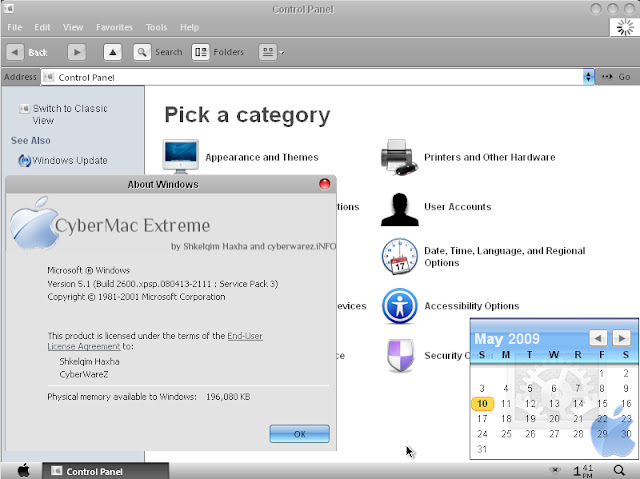Open the Tools menu
The image size is (640, 479).
[156, 27]
